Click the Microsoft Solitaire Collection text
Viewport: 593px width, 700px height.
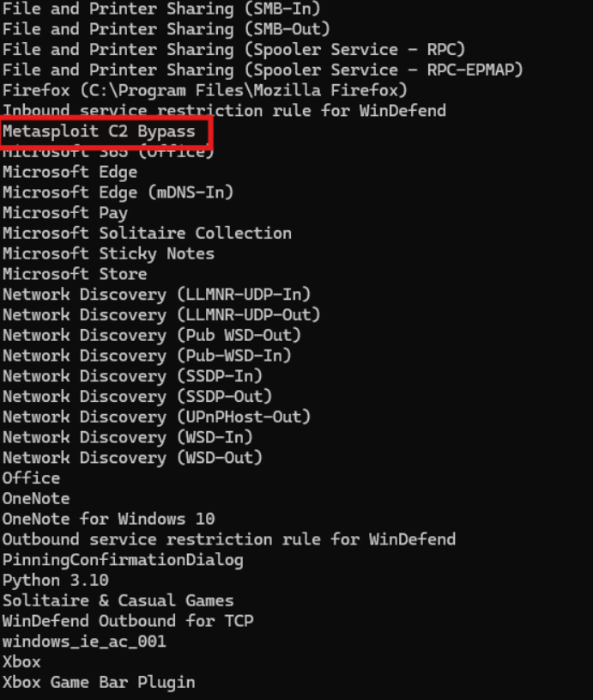tap(147, 233)
